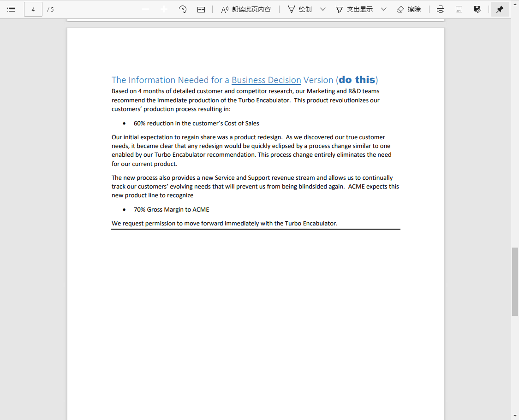Viewport: 519px width, 420px height.
Task: Start 朗读此页内容 read aloud
Action: coord(246,9)
